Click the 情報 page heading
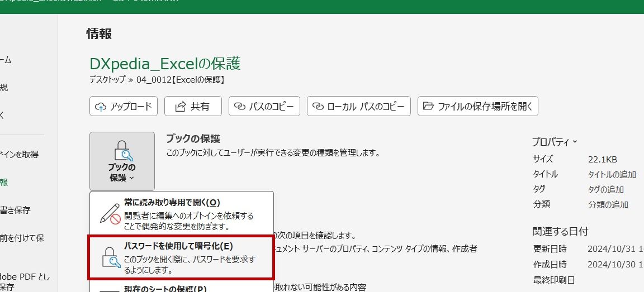The width and height of the screenshot is (644, 292). coord(99,34)
